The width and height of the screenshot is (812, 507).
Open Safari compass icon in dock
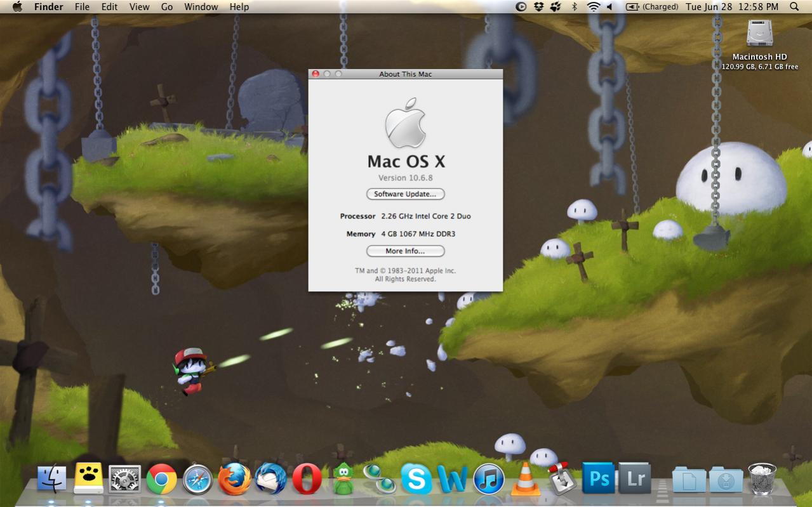[x=197, y=479]
